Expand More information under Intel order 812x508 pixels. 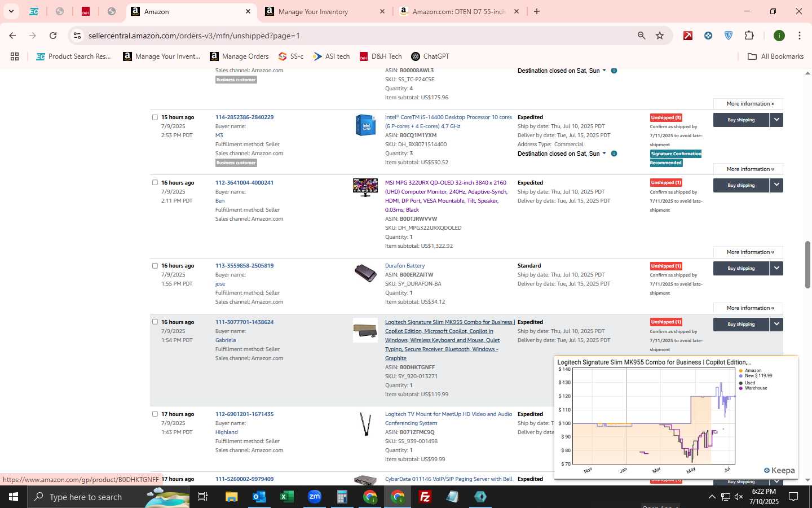click(x=748, y=169)
